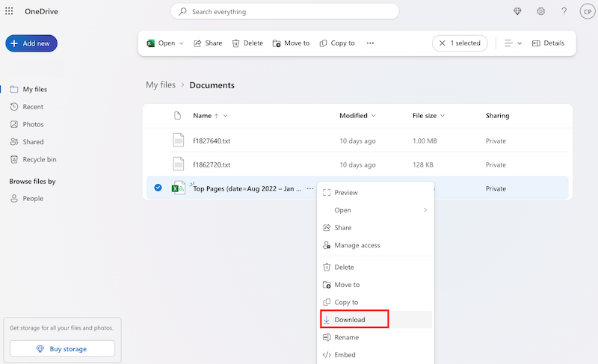This screenshot has height=364, width=598.
Task: Click the My files folder icon in sidebar
Action: click(14, 89)
